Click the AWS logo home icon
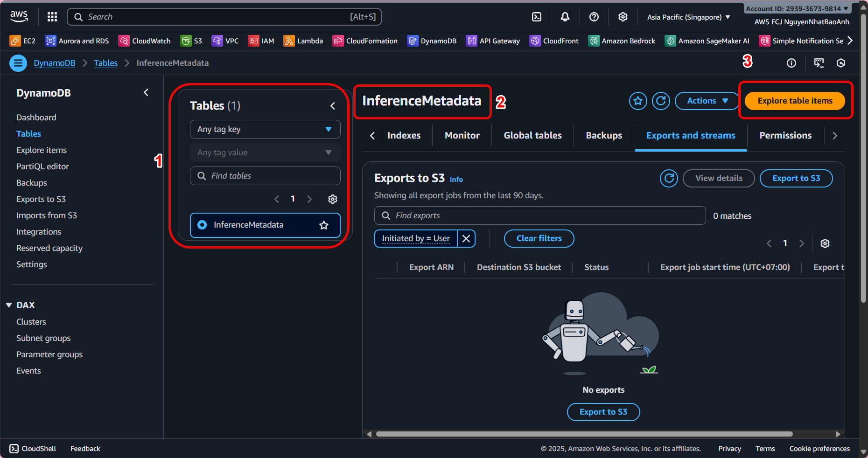The width and height of the screenshot is (868, 458). pyautogui.click(x=19, y=17)
